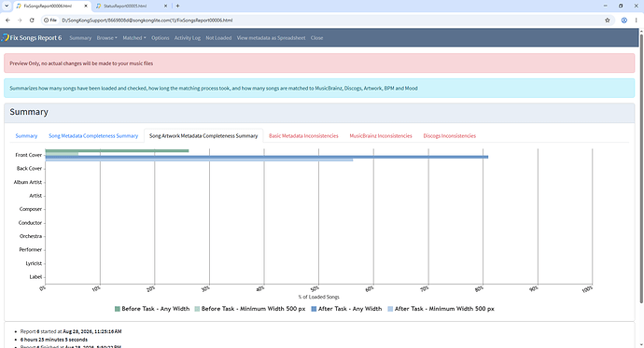Close the FixSongsReport00006.html tab
Image resolution: width=644 pixels, height=348 pixels.
click(x=86, y=6)
